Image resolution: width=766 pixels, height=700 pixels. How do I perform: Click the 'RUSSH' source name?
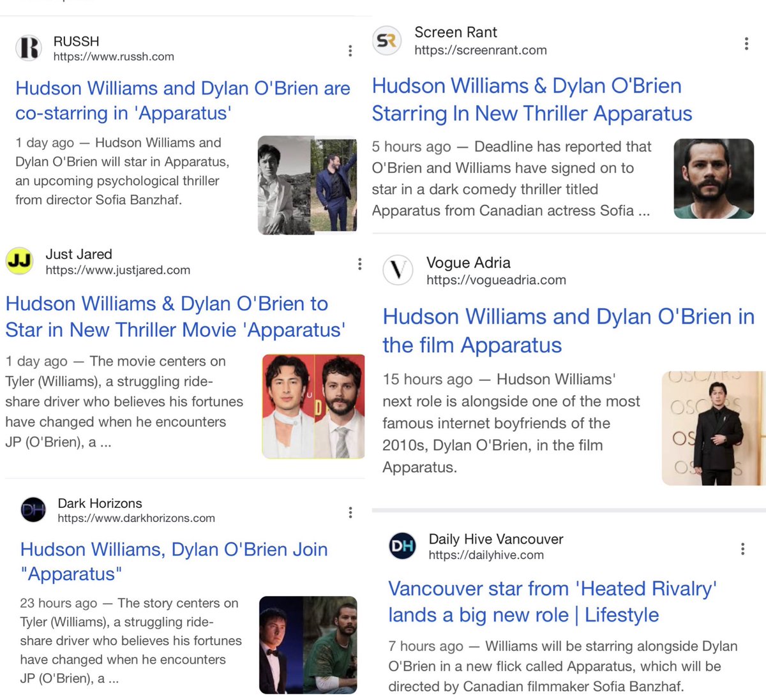click(x=77, y=41)
